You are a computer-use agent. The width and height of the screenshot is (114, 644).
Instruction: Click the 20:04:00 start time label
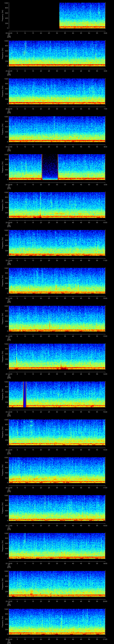tap(9, 33)
